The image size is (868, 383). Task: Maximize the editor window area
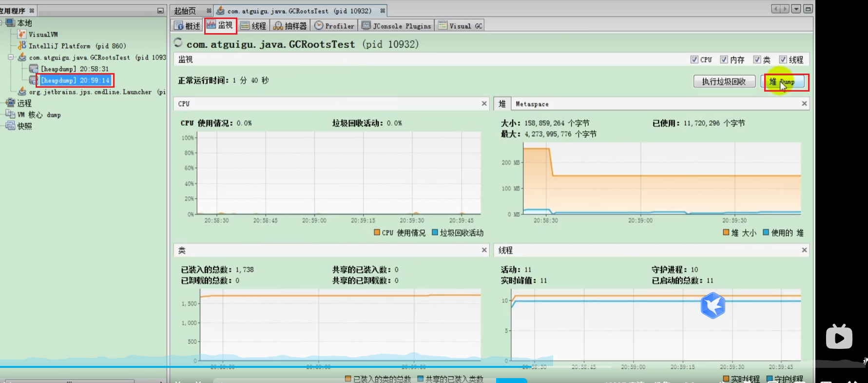[808, 9]
